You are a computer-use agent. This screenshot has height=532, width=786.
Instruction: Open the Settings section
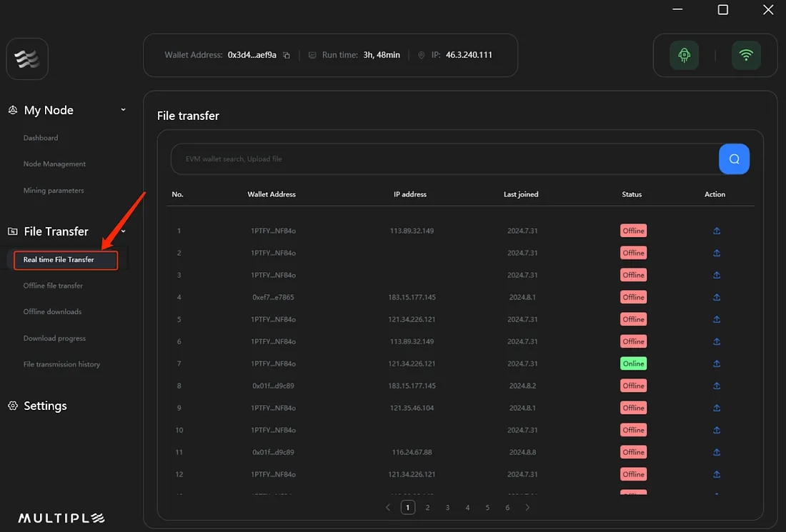[44, 406]
